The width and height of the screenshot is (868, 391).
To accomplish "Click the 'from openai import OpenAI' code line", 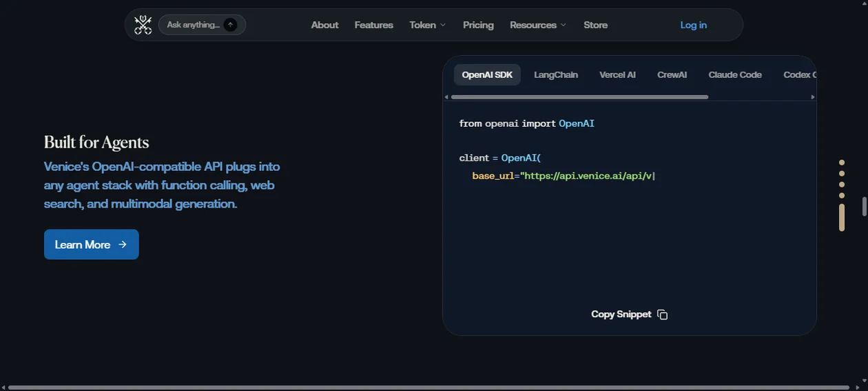I will (x=526, y=123).
